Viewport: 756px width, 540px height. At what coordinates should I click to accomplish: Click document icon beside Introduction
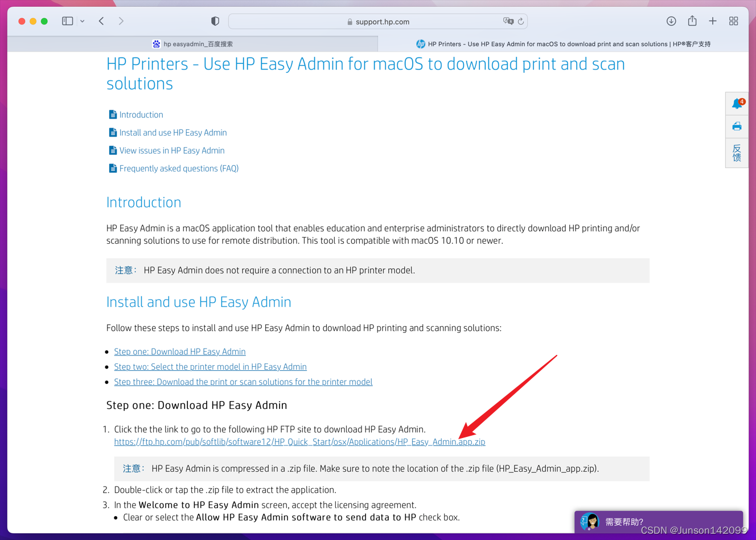pos(113,114)
